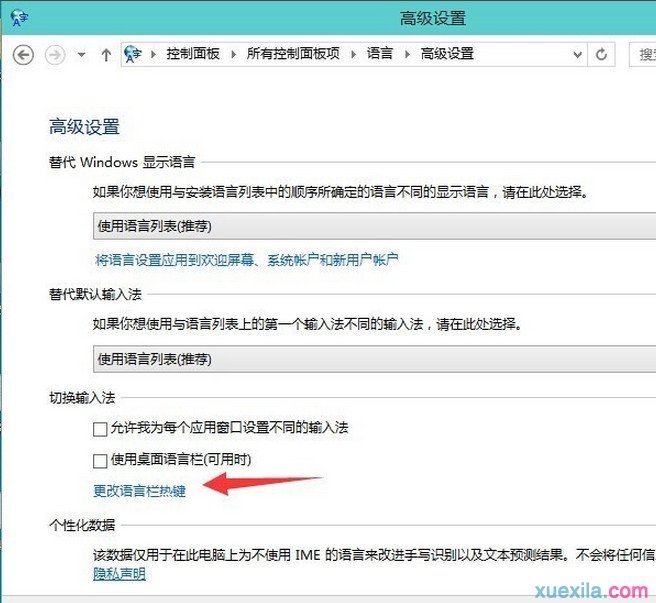Open the display language dropdown under 替代 Windows 显示语言
656x603 pixels.
coord(374,226)
